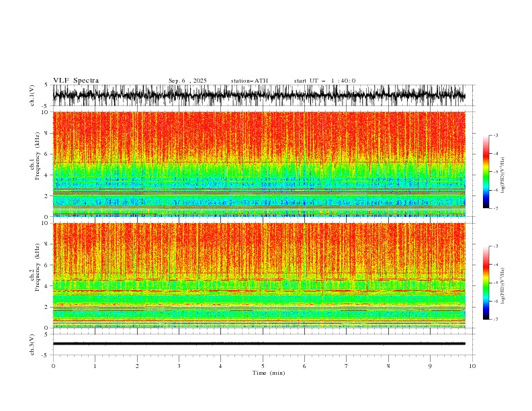
Task: Click the ch.1 'Frequency (kHz)' axis label
Action: [38, 156]
